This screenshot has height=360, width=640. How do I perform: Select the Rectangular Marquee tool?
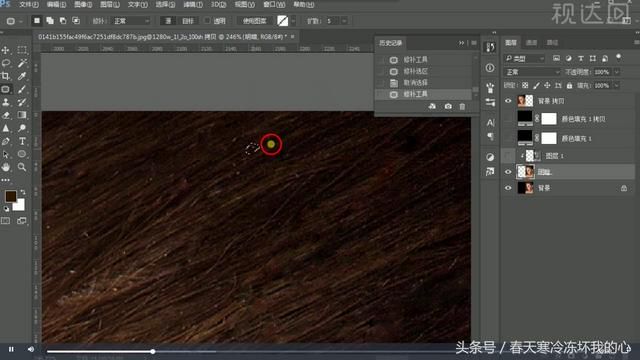pyautogui.click(x=22, y=50)
